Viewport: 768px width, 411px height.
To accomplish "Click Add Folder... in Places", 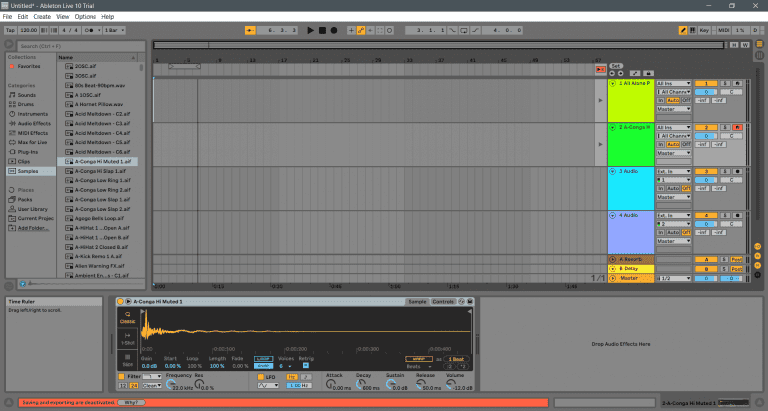I will coord(33,228).
